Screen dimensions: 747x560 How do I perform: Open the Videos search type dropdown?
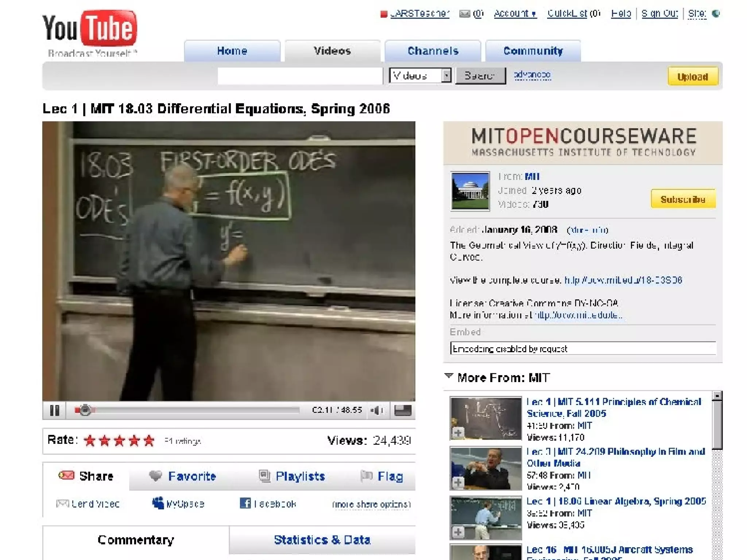coord(446,76)
